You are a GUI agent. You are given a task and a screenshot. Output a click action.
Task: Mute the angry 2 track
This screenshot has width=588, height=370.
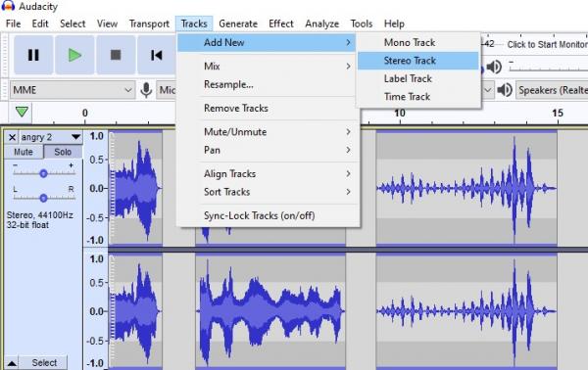click(24, 152)
